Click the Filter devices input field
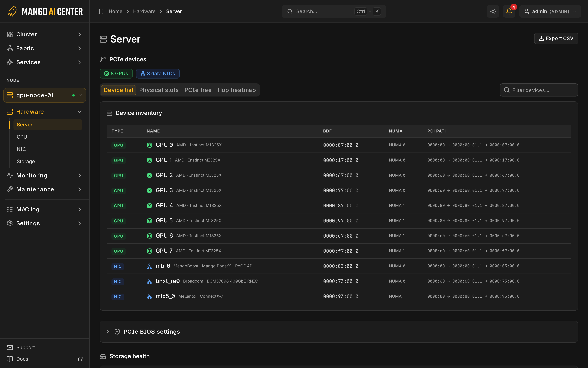Image resolution: width=588 pixels, height=368 pixels. (539, 90)
